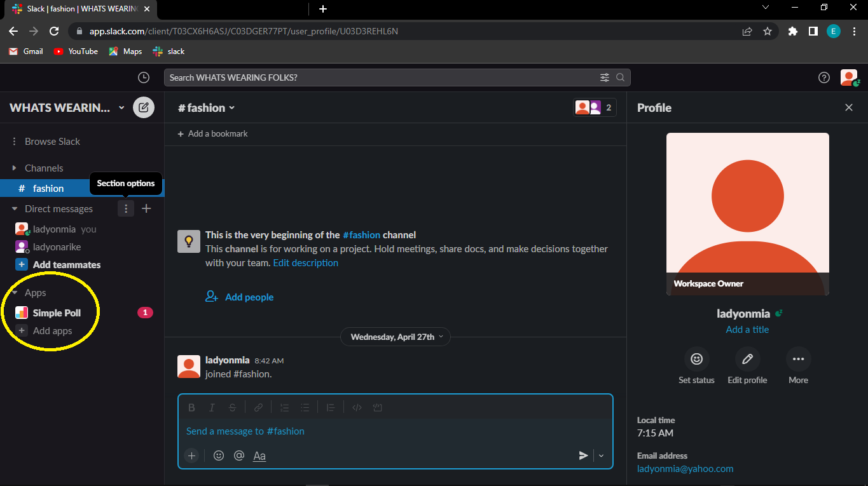Open the attachment plus button in the composer

pyautogui.click(x=191, y=456)
